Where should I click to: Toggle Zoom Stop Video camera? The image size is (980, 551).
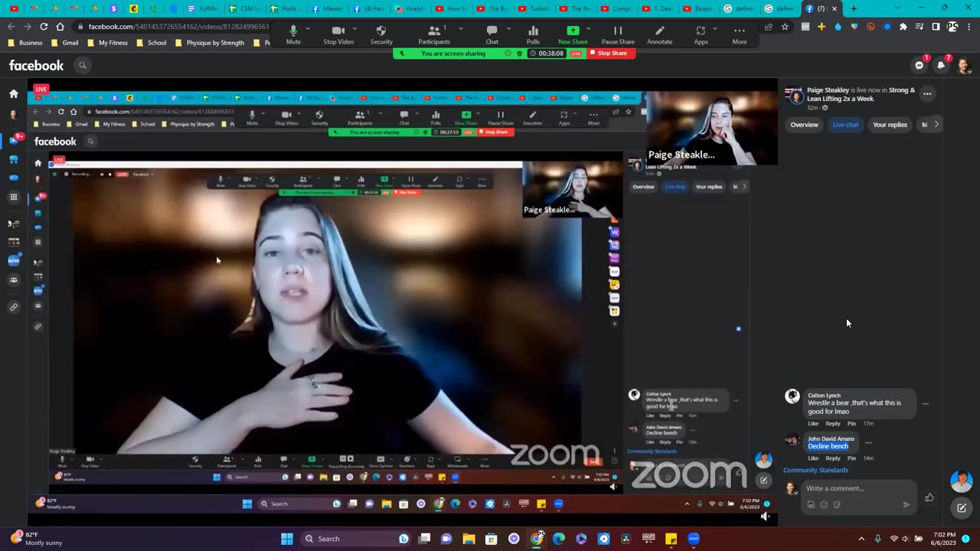point(338,34)
